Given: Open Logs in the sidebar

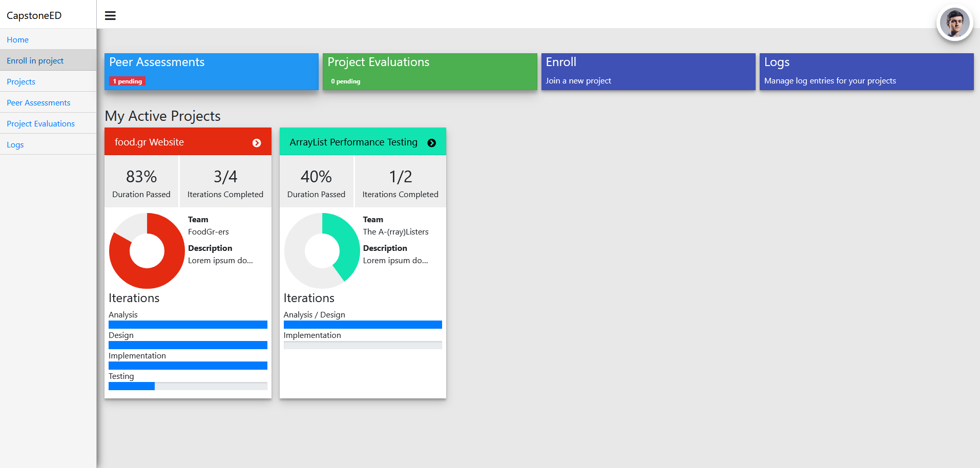Looking at the screenshot, I should (15, 144).
